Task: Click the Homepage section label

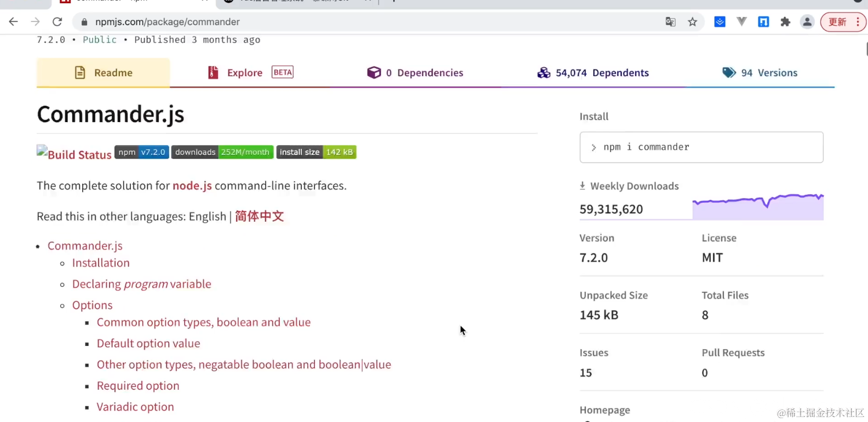Action: 605,410
